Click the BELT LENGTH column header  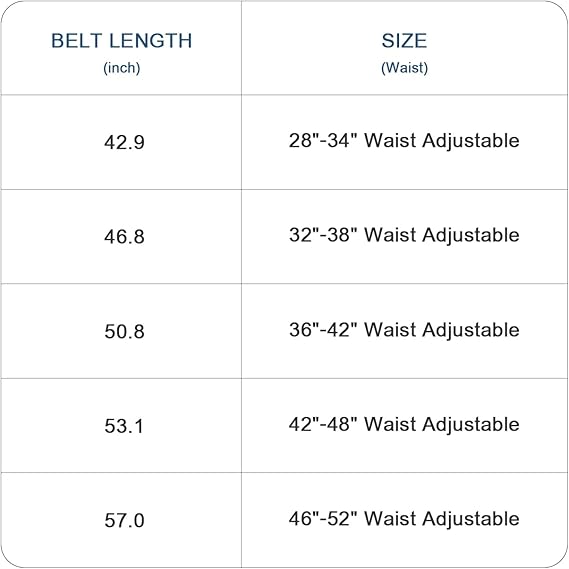pos(122,41)
